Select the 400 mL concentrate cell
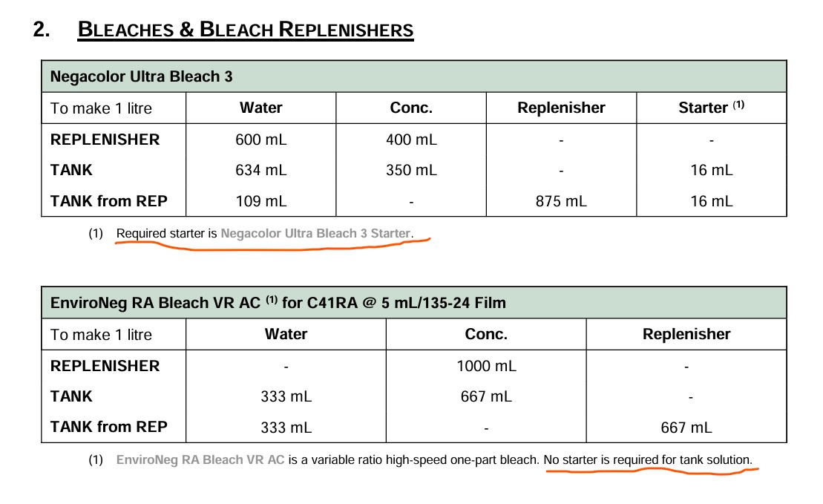Screen dimensions: 823x504 pyautogui.click(x=411, y=140)
